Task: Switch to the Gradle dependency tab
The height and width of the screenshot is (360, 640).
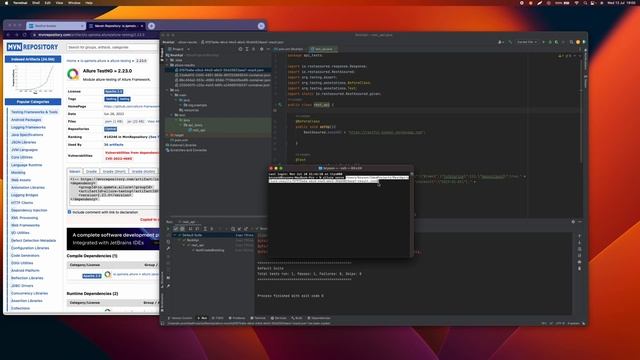Action: 91,171
